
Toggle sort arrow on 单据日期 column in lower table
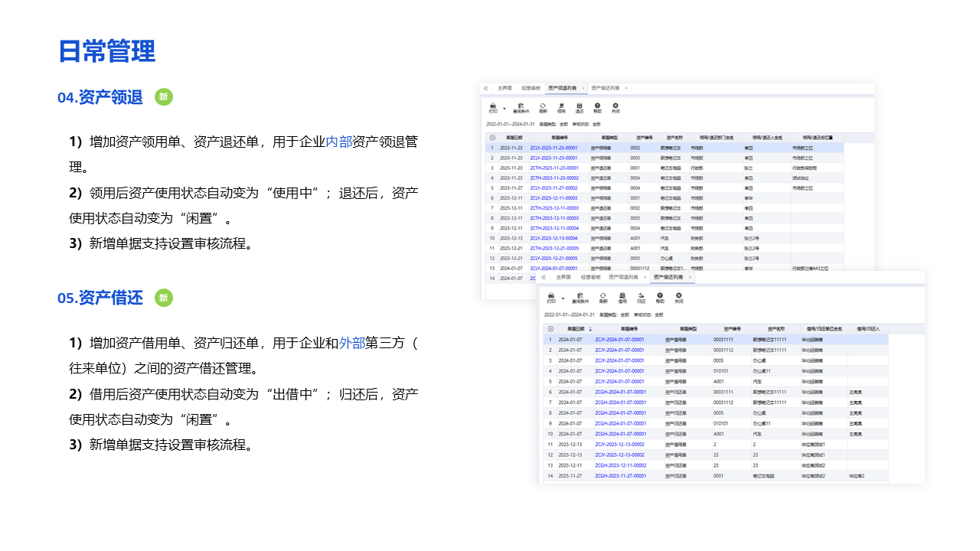pos(590,329)
